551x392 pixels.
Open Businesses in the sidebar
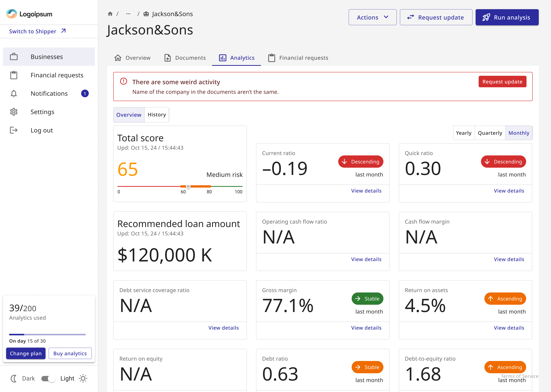pyautogui.click(x=49, y=57)
